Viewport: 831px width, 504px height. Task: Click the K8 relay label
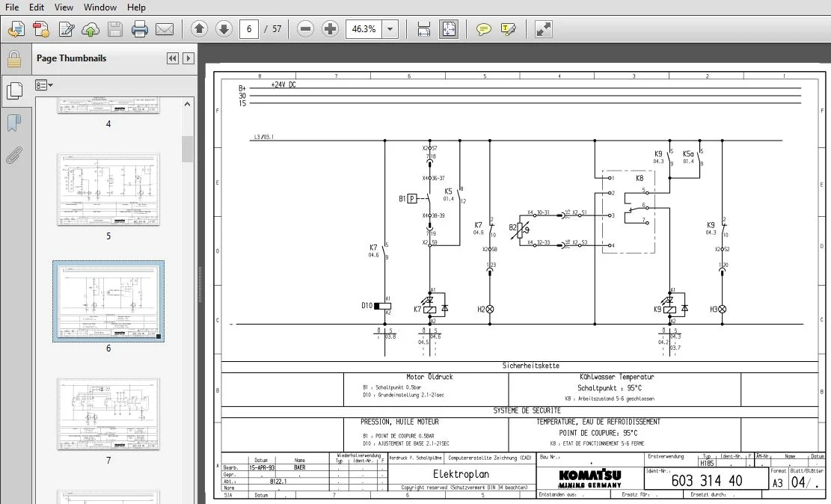click(x=640, y=179)
